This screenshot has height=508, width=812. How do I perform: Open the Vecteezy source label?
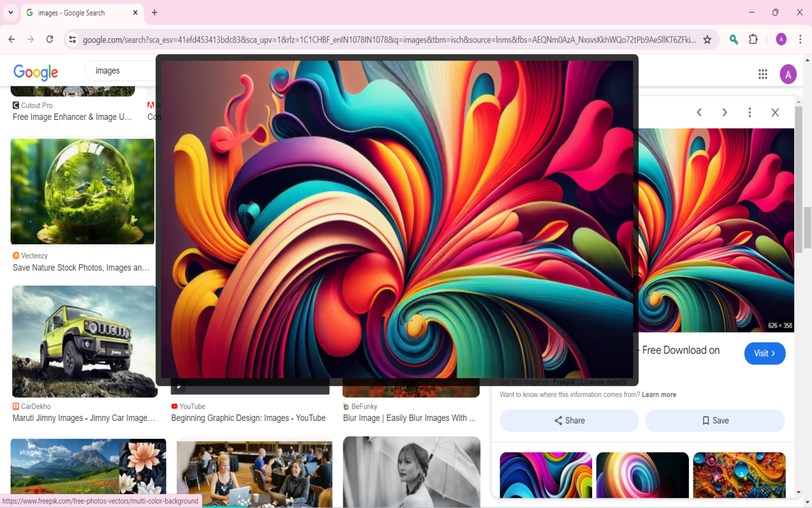pyautogui.click(x=30, y=256)
